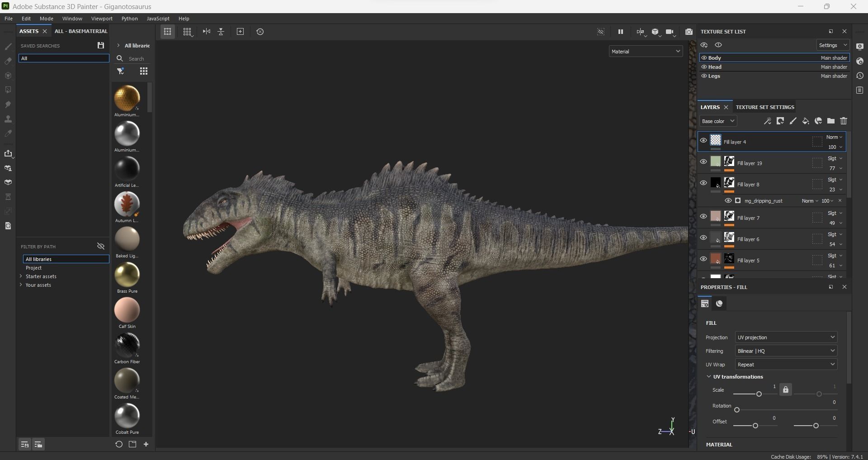
Task: Click the vertical flip alignment icon
Action: (221, 31)
